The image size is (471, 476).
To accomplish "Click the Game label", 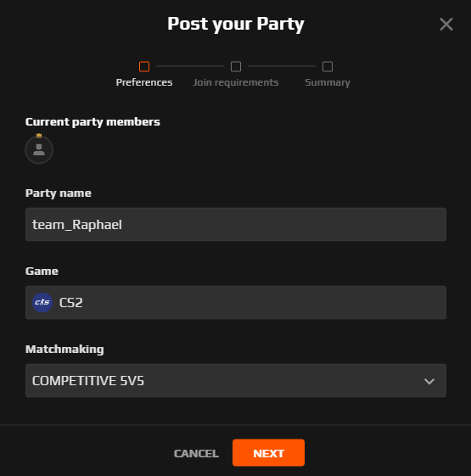I will [x=42, y=271].
